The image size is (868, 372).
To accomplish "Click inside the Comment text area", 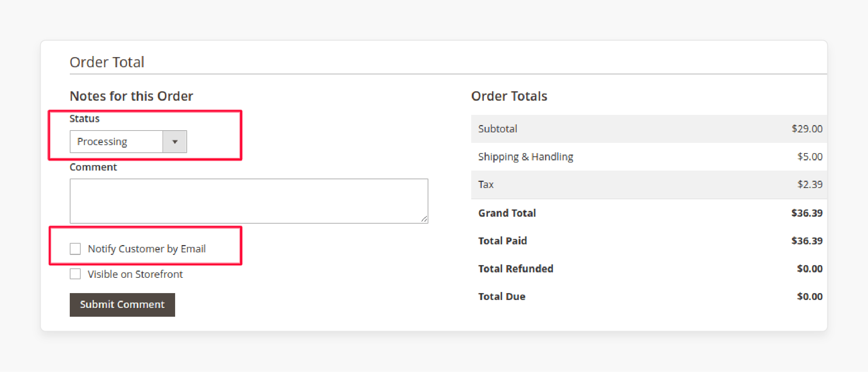I will tap(249, 201).
